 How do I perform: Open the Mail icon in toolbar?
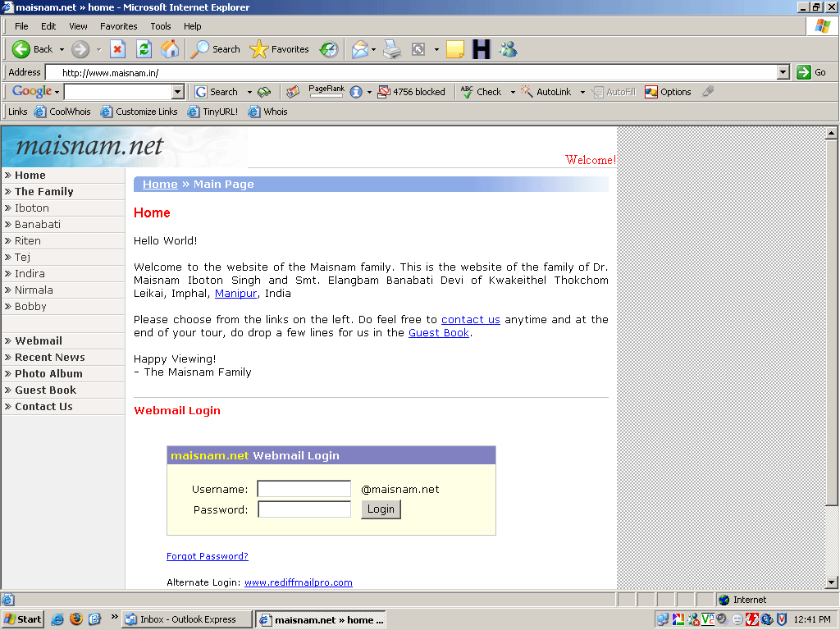point(359,49)
